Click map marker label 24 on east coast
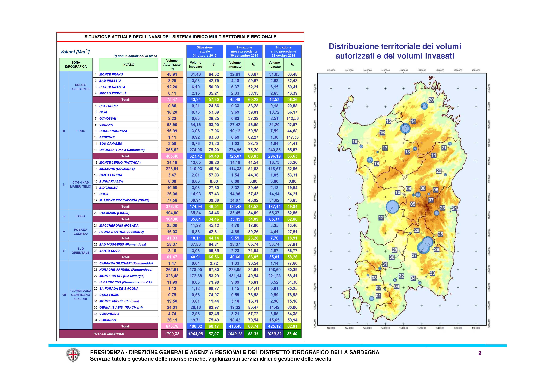 454,208
